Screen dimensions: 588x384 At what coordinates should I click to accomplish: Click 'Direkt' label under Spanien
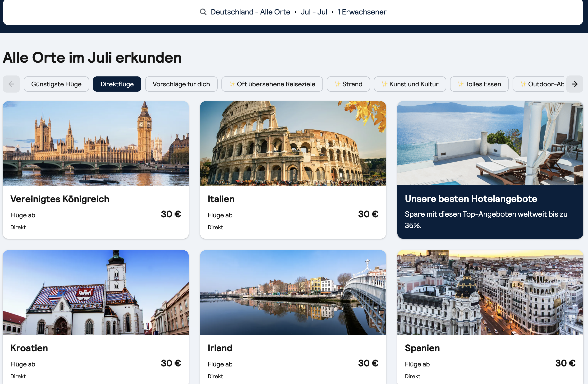[x=413, y=376]
